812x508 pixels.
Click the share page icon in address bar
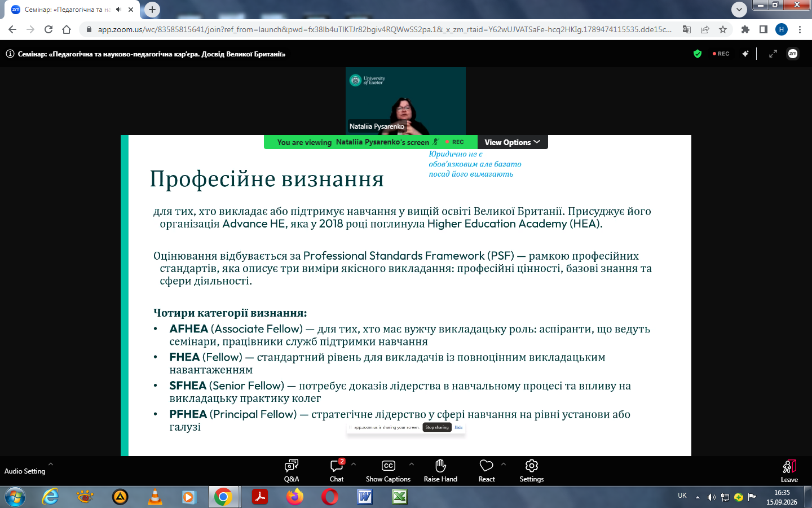click(705, 29)
